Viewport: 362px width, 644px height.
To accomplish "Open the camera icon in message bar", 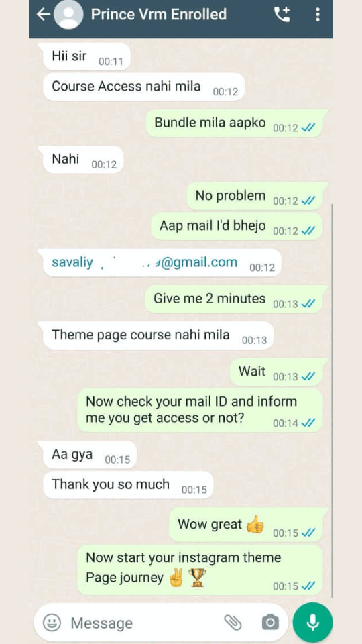I will coord(270,623).
